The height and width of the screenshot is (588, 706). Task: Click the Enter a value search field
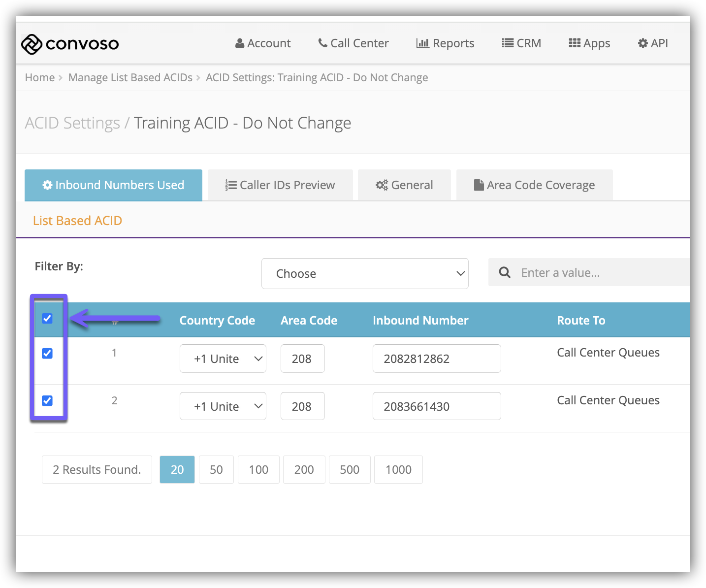[601, 272]
